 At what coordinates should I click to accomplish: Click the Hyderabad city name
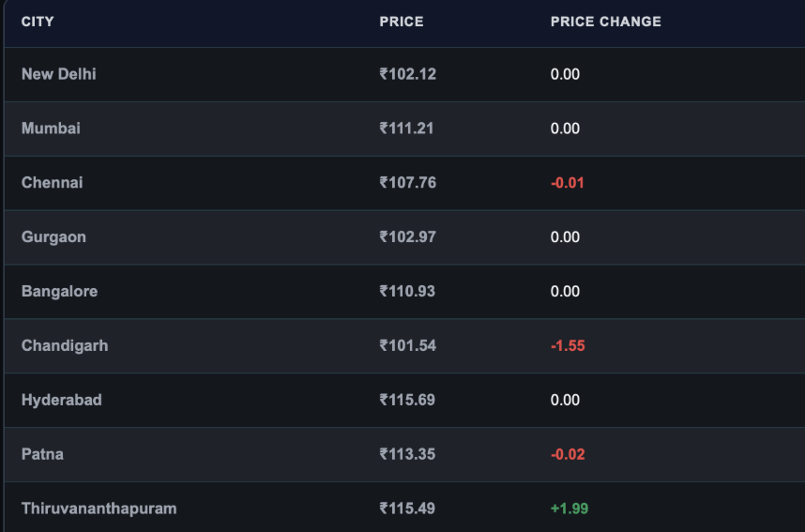tap(62, 400)
